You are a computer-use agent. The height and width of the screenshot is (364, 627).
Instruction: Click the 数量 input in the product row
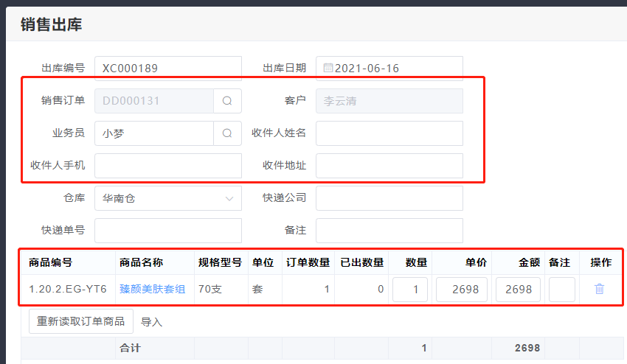point(410,290)
